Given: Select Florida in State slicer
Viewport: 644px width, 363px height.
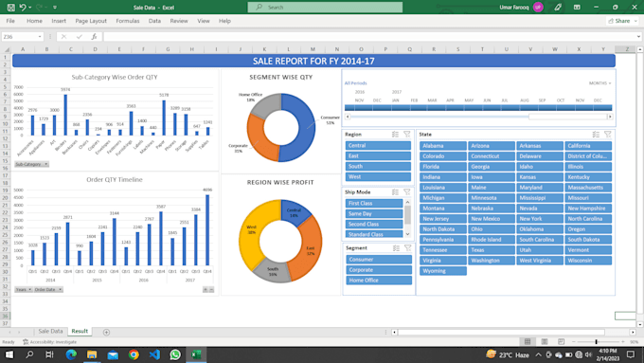Looking at the screenshot, I should click(x=443, y=167).
